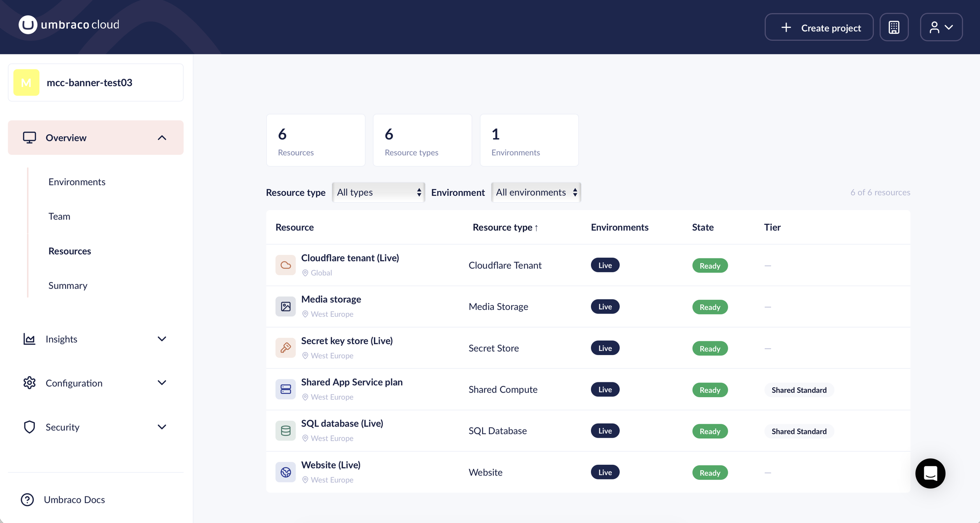Click the Umbraco Cloud logo
Viewport: 980px width, 523px height.
click(x=69, y=24)
